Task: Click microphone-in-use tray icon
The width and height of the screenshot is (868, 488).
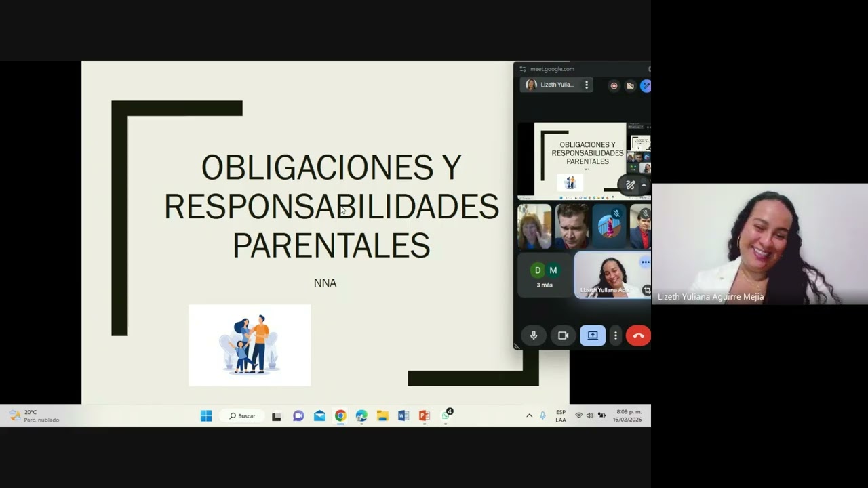Action: (542, 415)
